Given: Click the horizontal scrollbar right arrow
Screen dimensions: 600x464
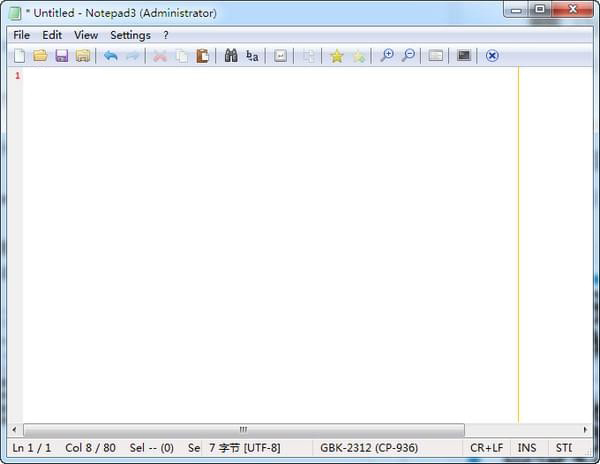Looking at the screenshot, I should [585, 430].
